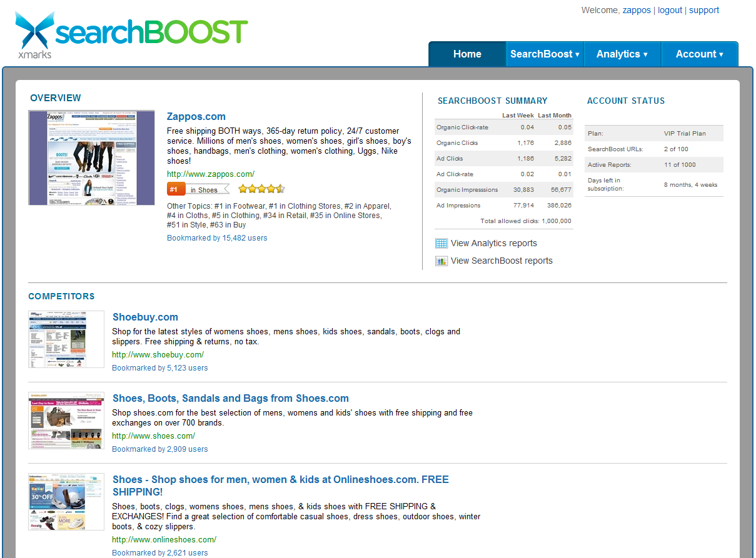Open Shoes, Boots, Sandals and Bags title

click(231, 399)
